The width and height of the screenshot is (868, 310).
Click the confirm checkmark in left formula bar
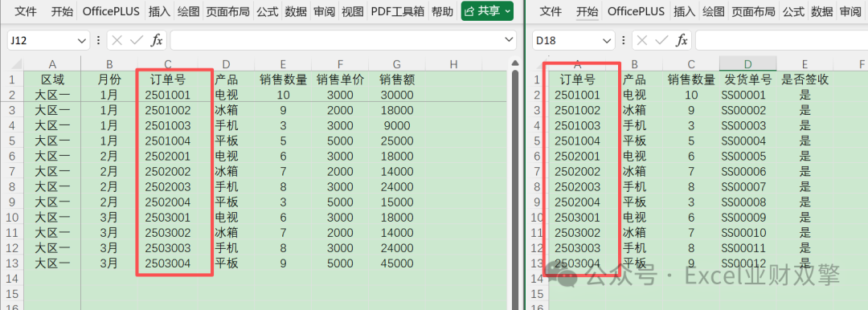pyautogui.click(x=136, y=40)
